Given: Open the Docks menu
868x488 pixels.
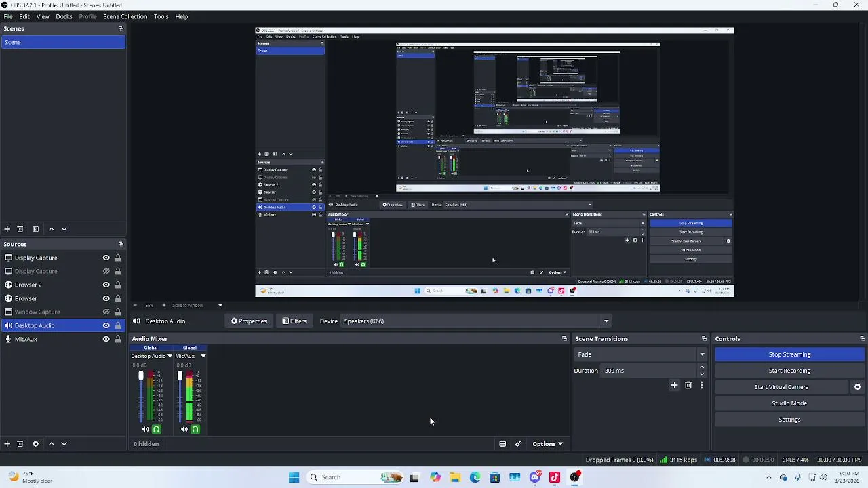Looking at the screenshot, I should click(64, 16).
